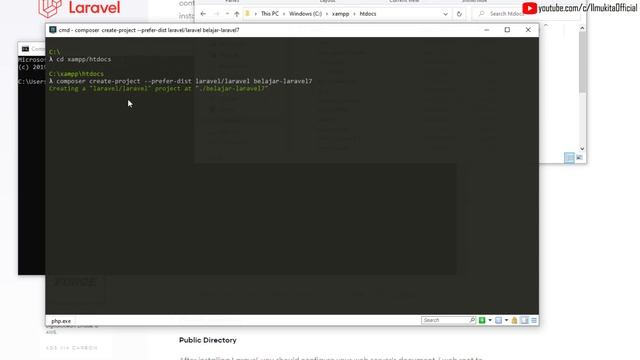Open the new console dropdown arrow in Cmder
This screenshot has height=360, width=640.
(490, 320)
